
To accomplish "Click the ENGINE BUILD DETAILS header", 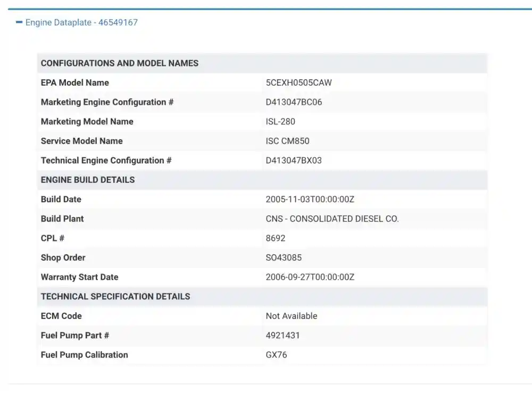I will [x=88, y=180].
